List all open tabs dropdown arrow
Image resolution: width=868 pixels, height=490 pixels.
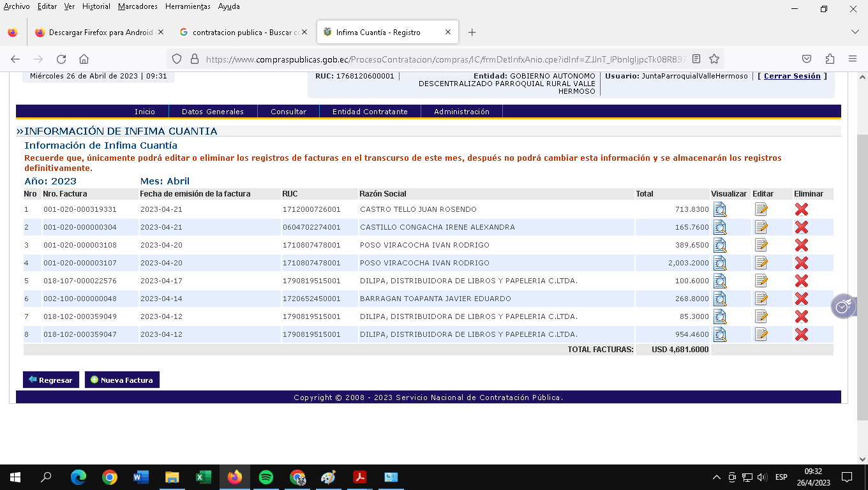[x=855, y=33]
